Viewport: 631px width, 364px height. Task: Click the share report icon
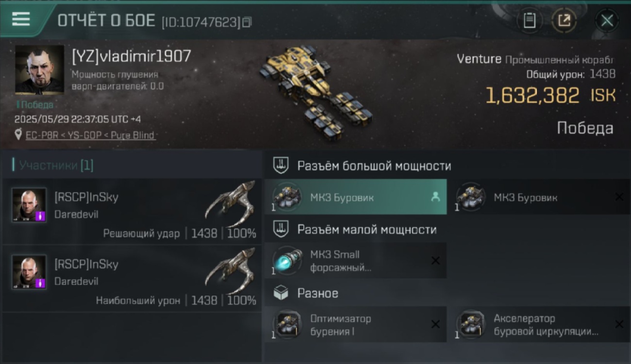(x=564, y=20)
